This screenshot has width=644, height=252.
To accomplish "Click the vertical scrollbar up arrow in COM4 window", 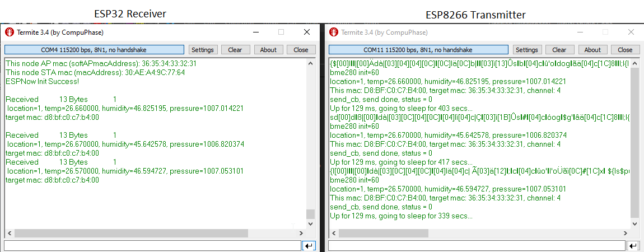I will pyautogui.click(x=310, y=64).
